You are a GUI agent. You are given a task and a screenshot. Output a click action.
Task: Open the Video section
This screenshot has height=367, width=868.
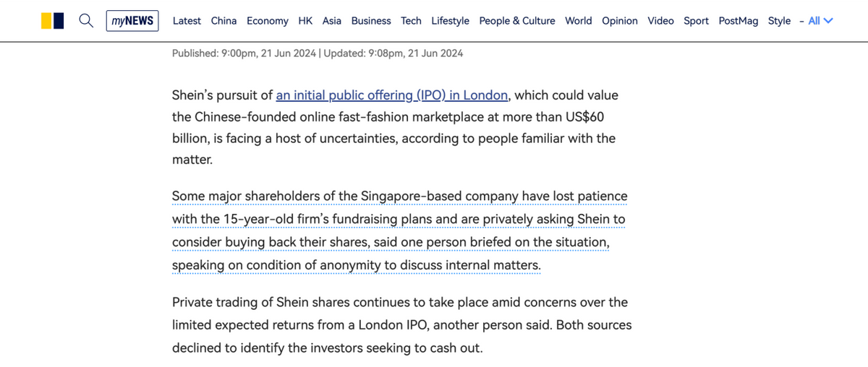pyautogui.click(x=660, y=21)
